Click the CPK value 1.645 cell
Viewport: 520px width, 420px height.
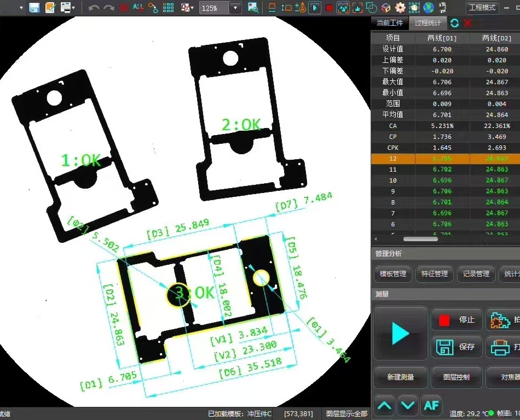point(442,148)
